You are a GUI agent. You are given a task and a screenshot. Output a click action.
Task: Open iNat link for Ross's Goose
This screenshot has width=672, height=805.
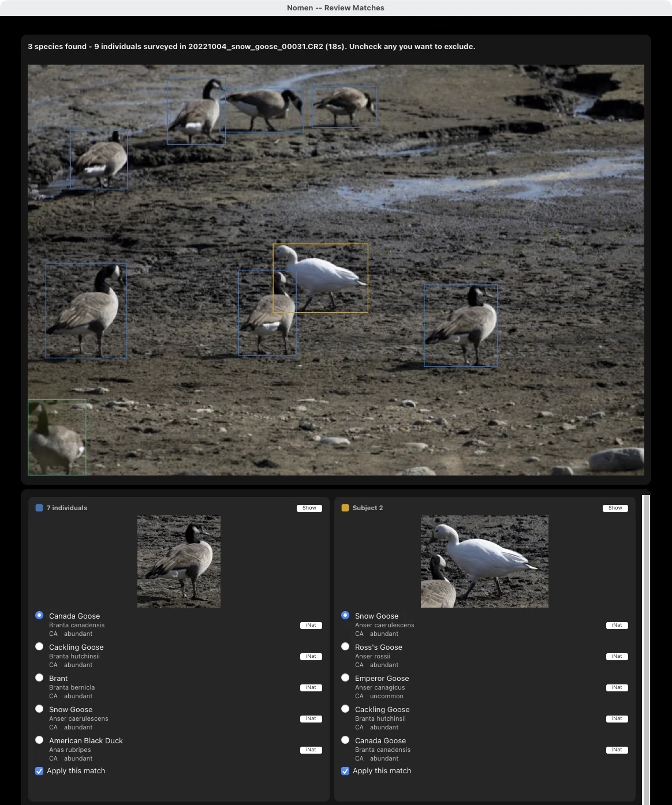(x=617, y=657)
